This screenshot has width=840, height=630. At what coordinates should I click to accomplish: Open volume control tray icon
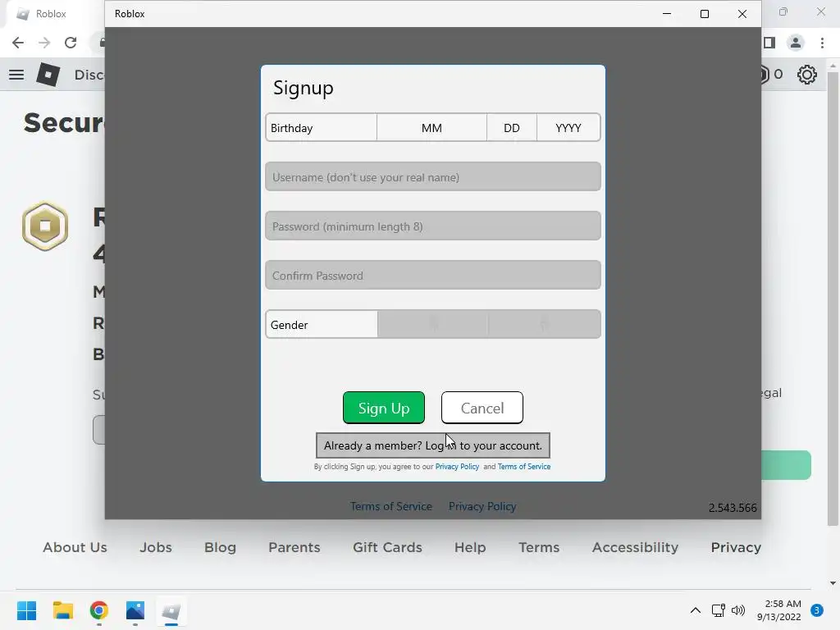(738, 610)
